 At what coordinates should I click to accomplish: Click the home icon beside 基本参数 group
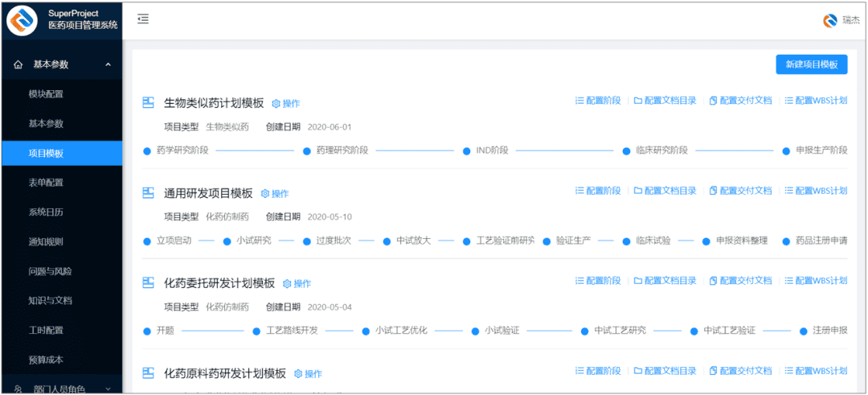(18, 65)
